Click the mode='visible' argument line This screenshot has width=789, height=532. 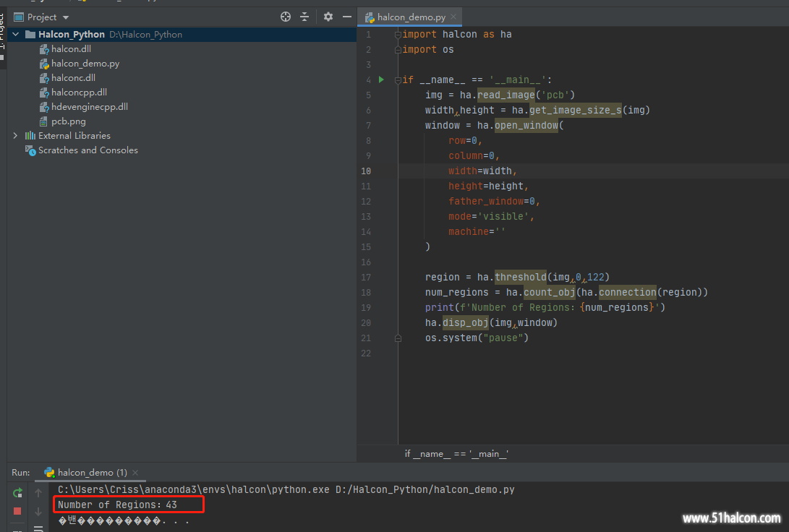[491, 217]
